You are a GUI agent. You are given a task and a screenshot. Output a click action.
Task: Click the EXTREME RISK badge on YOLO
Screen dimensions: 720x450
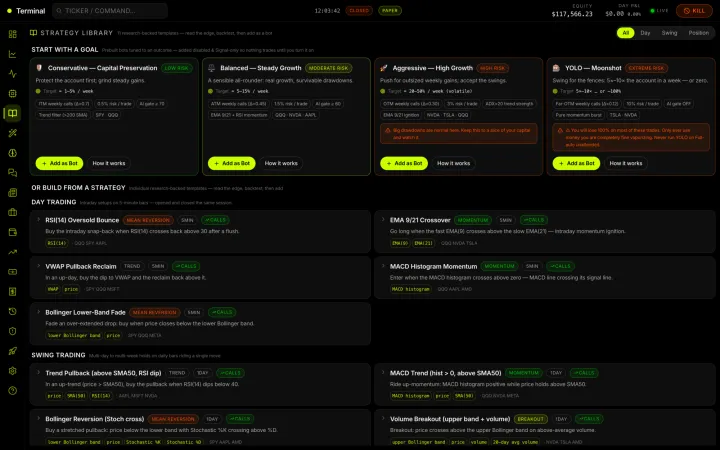[646, 68]
